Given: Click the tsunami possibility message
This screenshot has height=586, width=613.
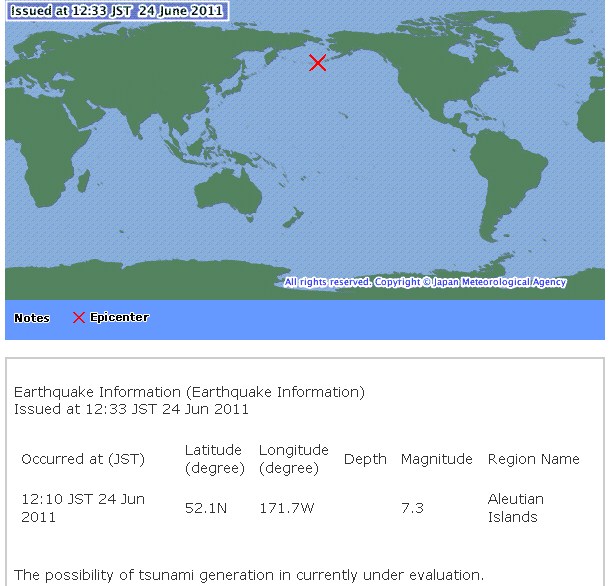Looking at the screenshot, I should coord(249,575).
